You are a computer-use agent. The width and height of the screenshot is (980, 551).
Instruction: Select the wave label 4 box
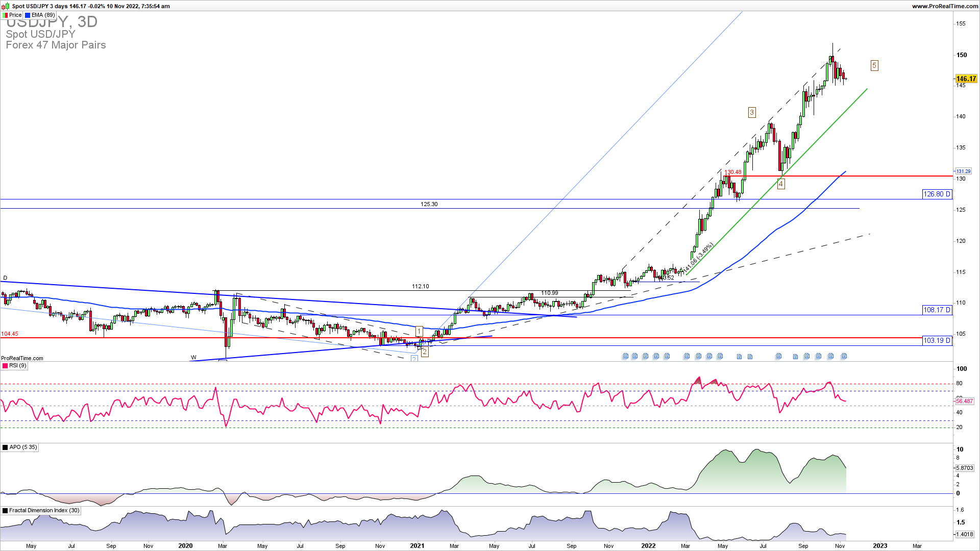point(781,184)
